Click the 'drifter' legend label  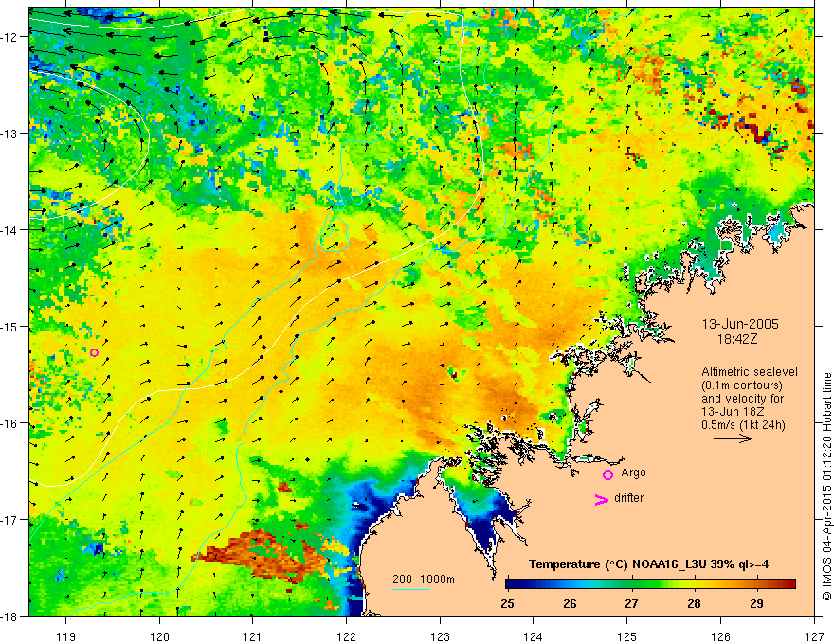[628, 498]
